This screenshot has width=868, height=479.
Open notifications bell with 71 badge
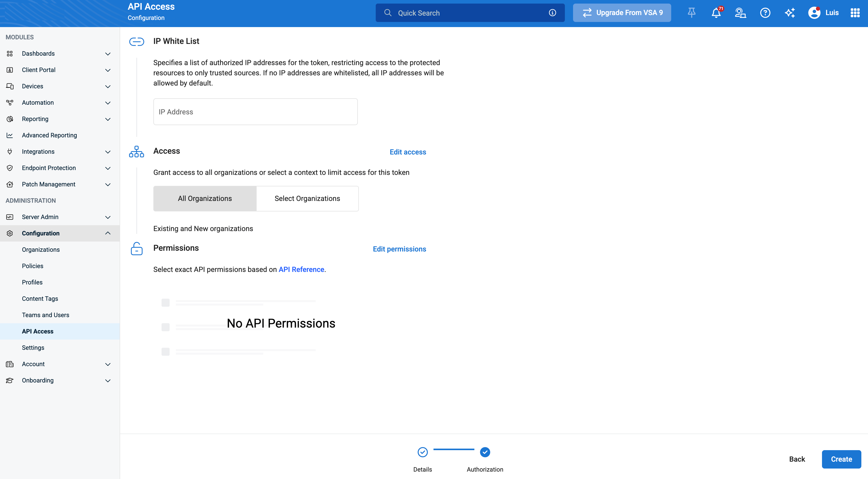[x=716, y=13]
